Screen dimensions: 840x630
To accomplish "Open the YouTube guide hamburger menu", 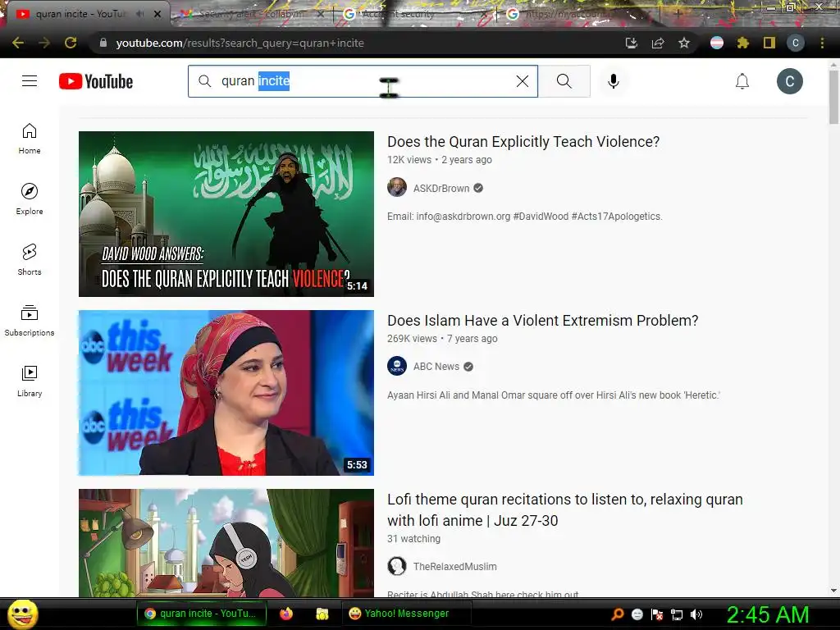I will pos(30,81).
